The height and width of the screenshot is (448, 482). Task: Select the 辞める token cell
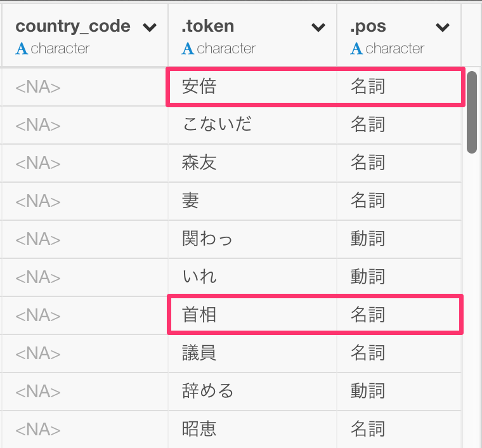207,391
